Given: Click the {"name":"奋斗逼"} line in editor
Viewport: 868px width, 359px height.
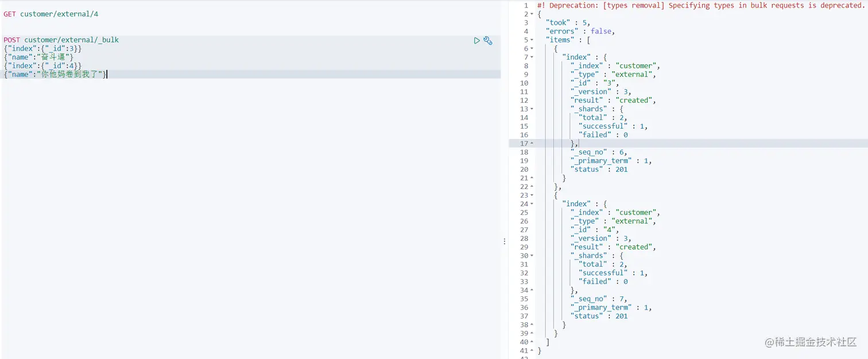Looking at the screenshot, I should click(38, 57).
